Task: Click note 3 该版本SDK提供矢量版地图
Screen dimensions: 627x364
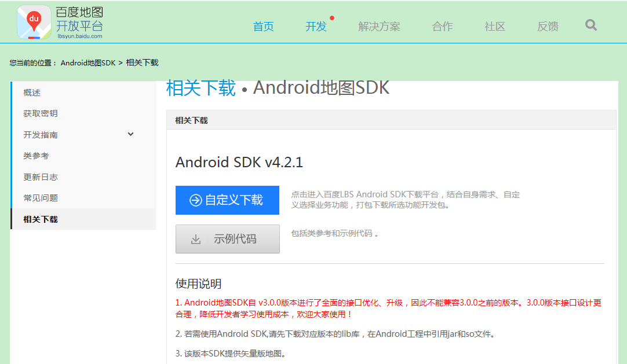Action: coord(231,354)
